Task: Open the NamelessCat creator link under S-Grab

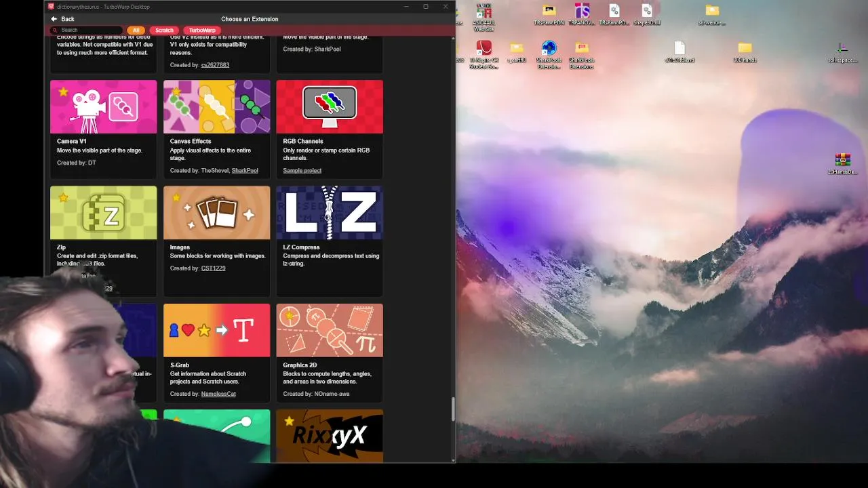Action: 218,394
